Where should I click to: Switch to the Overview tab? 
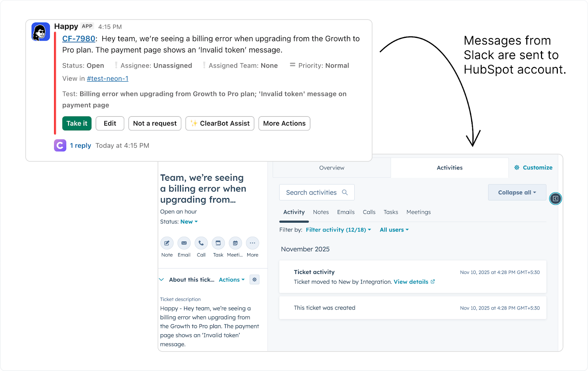click(x=331, y=168)
